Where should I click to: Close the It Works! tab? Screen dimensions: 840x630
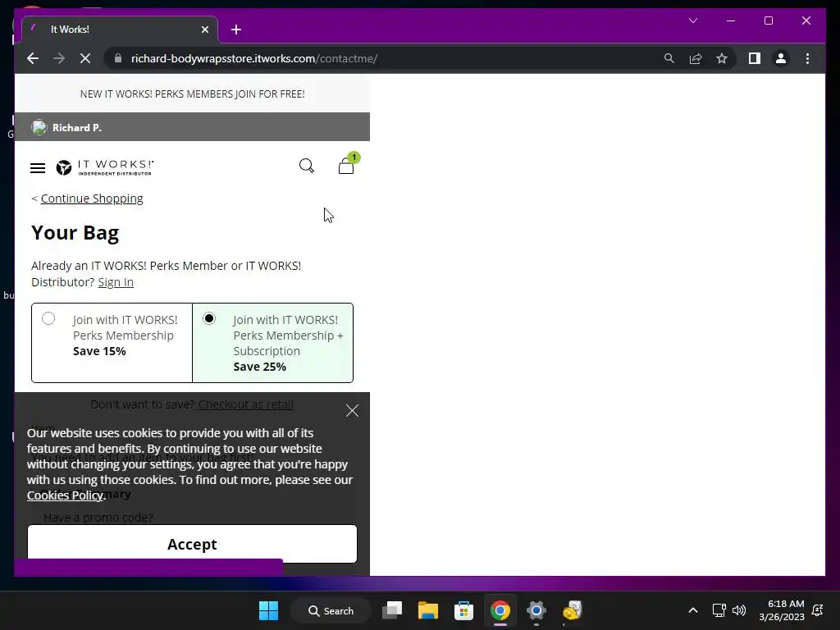pyautogui.click(x=204, y=30)
